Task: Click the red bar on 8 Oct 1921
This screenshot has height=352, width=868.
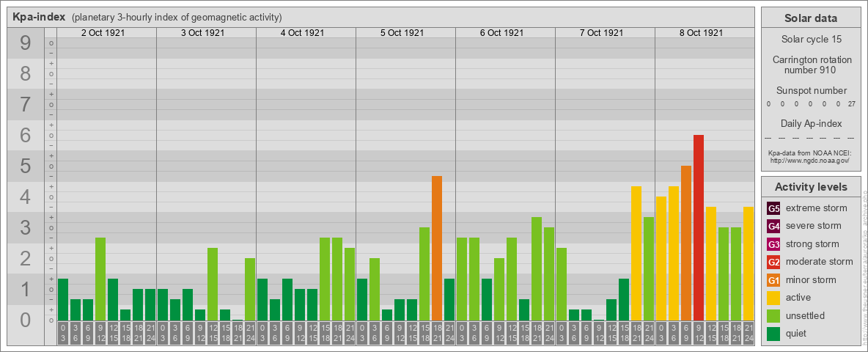Action: (699, 227)
